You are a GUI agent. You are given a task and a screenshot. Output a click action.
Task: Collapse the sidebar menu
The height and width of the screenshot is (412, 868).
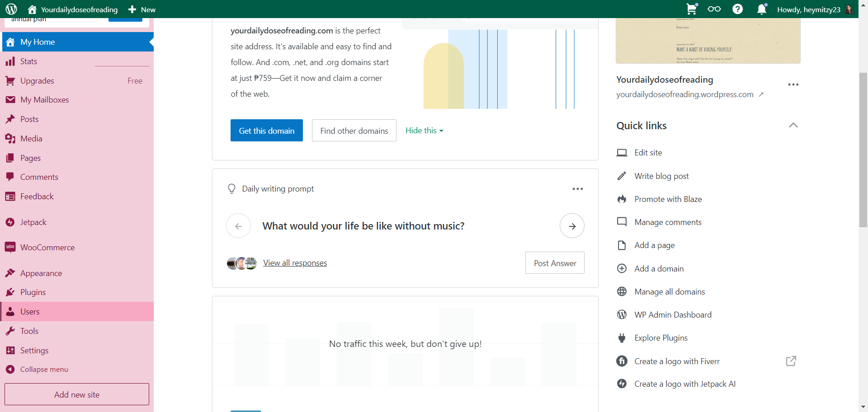(x=44, y=369)
